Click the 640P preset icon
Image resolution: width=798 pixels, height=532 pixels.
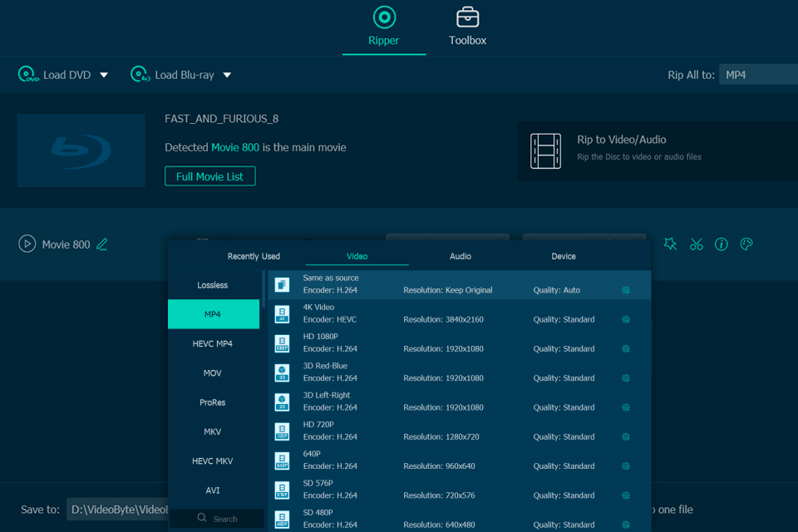[x=282, y=461]
